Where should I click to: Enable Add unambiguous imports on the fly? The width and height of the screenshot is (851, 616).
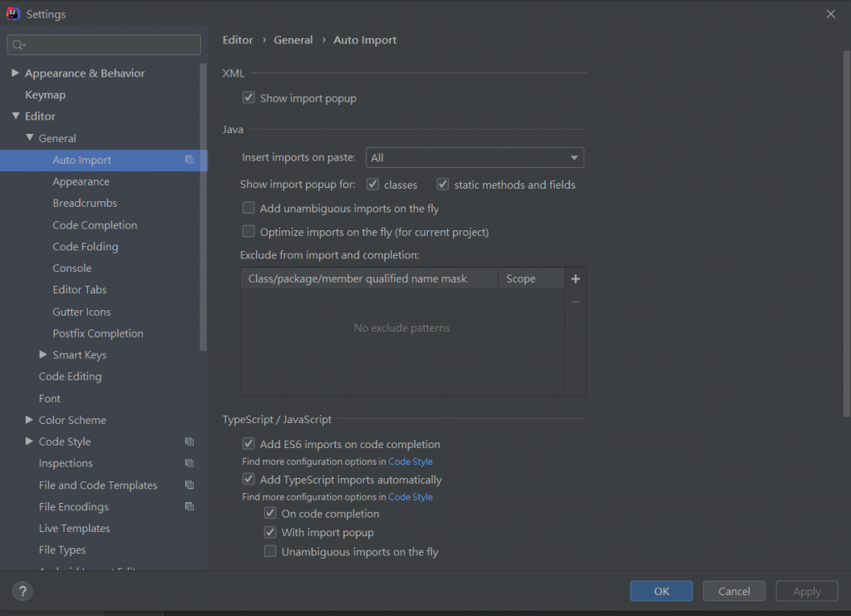[248, 209]
